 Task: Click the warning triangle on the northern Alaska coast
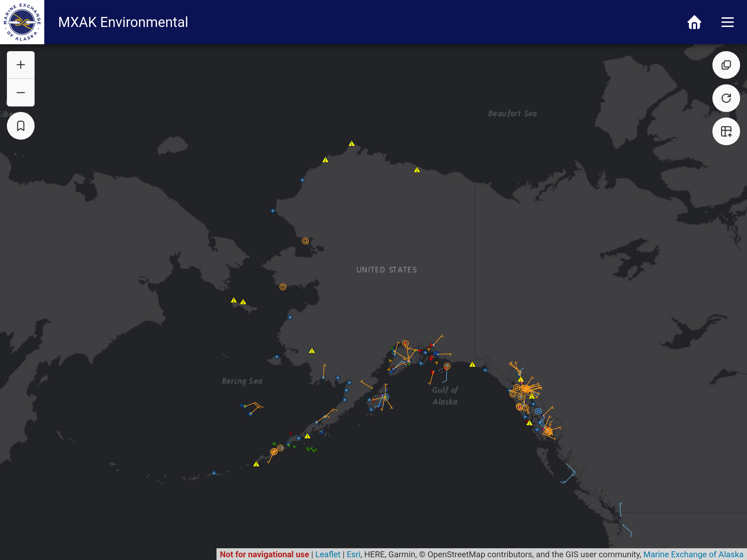417,170
